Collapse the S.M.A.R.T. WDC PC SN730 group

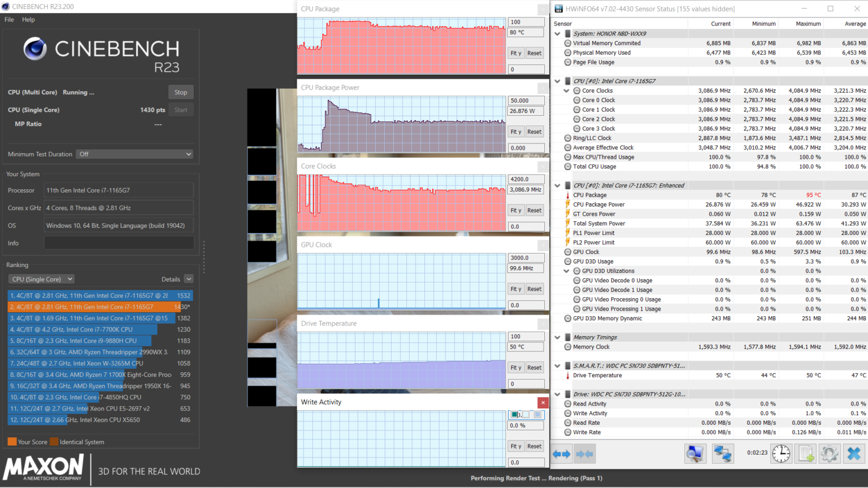tap(557, 366)
